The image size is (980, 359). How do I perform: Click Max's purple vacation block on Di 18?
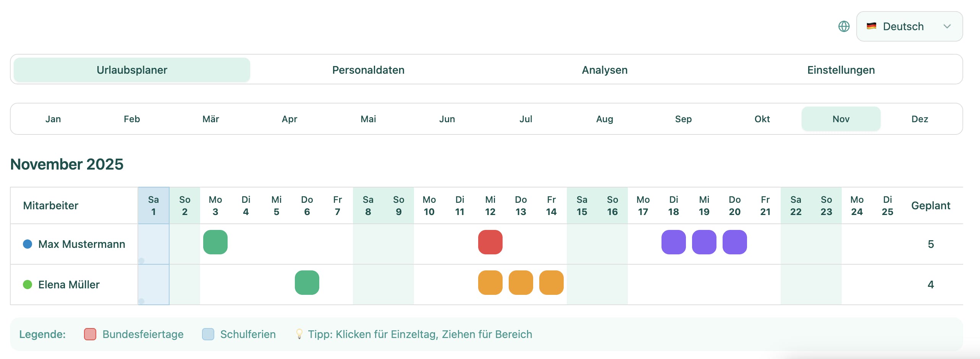[x=673, y=241]
